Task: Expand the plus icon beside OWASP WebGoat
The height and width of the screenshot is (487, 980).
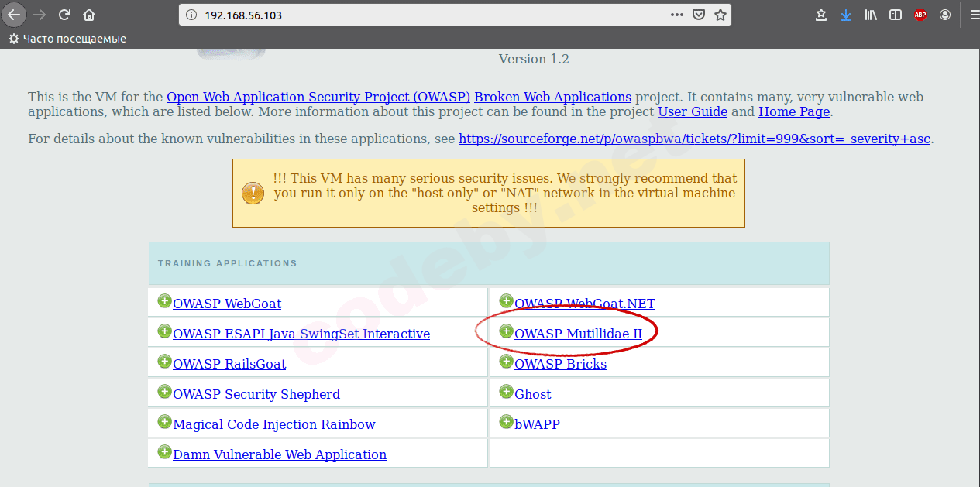Action: click(164, 301)
